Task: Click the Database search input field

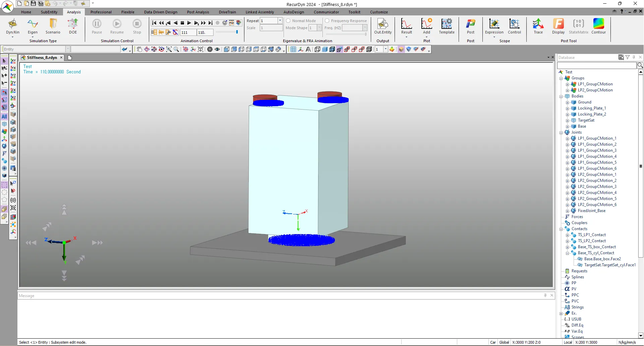Action: tap(596, 65)
